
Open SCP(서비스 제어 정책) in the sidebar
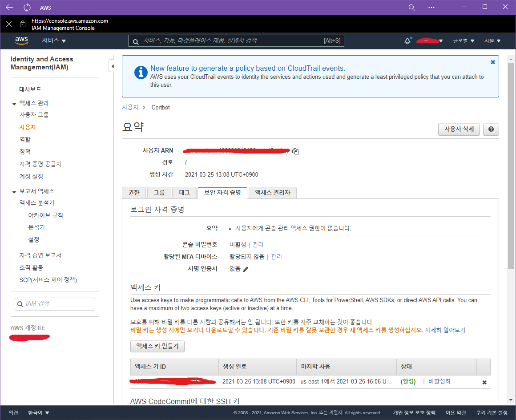48,280
